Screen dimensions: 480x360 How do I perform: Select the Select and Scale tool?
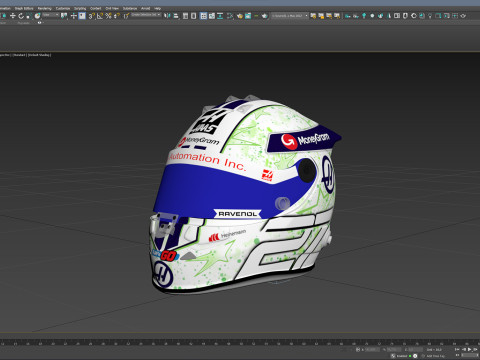[29, 16]
